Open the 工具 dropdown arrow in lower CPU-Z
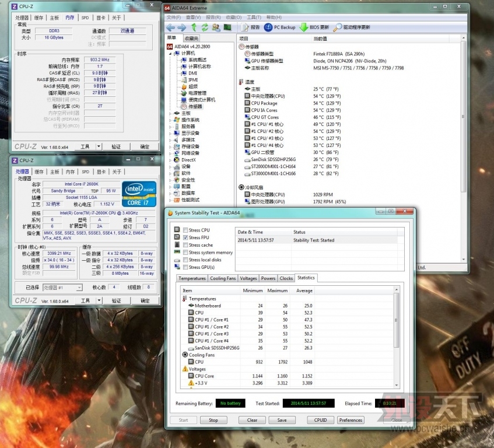Screen dimensions: 494x448 99,300
